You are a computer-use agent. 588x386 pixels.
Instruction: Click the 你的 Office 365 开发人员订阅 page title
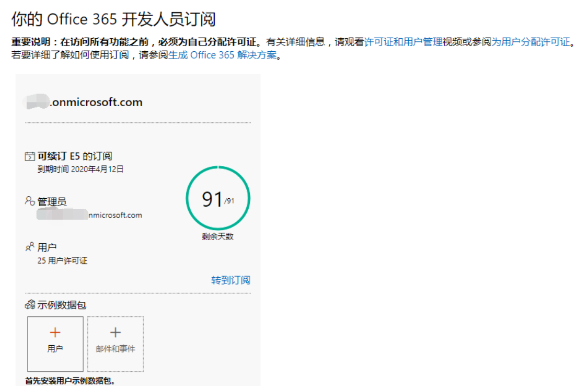point(113,19)
